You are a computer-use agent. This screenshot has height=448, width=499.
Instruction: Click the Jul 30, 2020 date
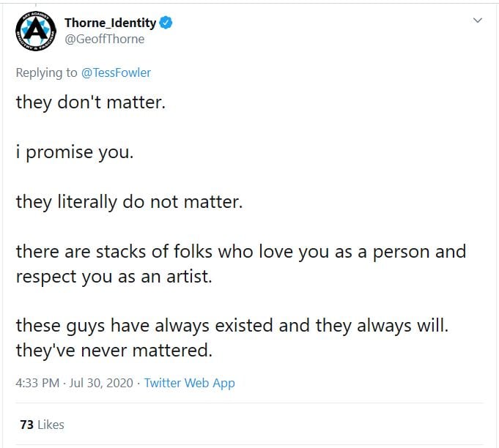(x=103, y=383)
